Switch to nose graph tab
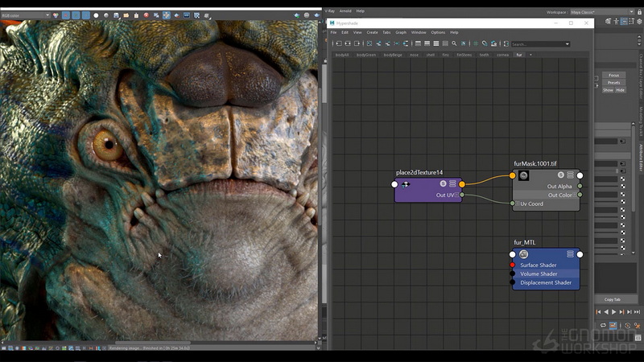 click(x=414, y=55)
